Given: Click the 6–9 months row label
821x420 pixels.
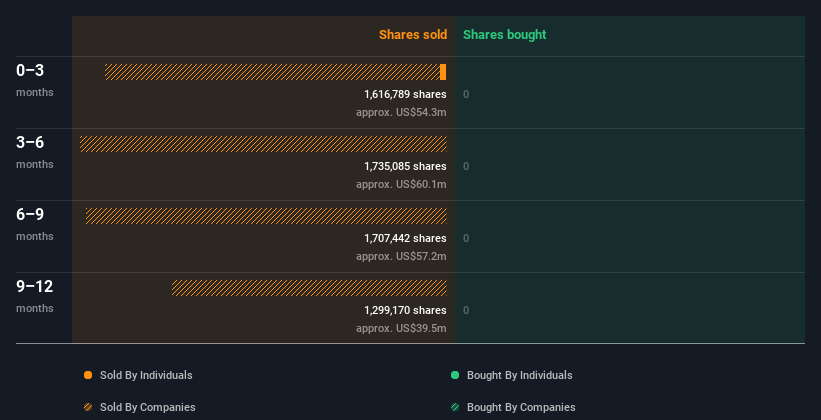Looking at the screenshot, I should coord(35,224).
